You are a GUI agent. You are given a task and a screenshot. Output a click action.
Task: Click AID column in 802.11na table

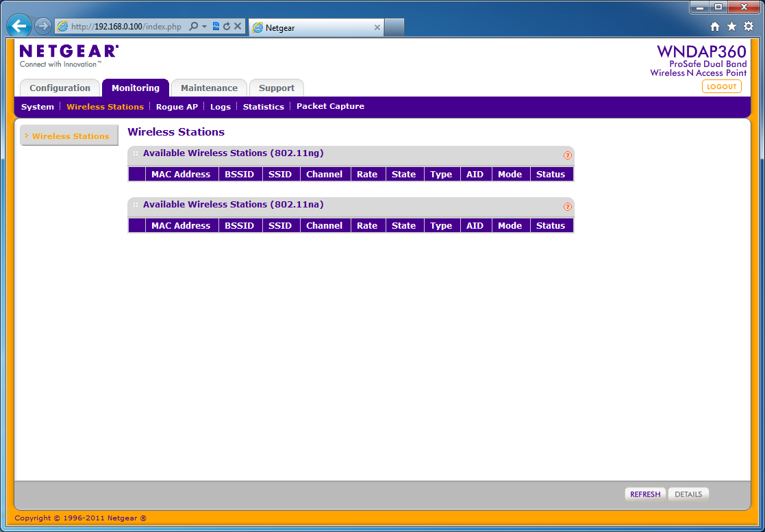[475, 225]
